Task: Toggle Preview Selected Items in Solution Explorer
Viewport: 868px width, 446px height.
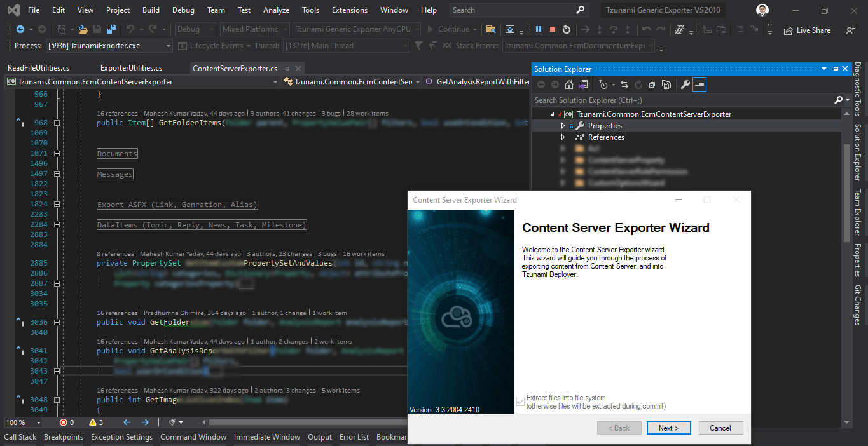Action: [699, 84]
